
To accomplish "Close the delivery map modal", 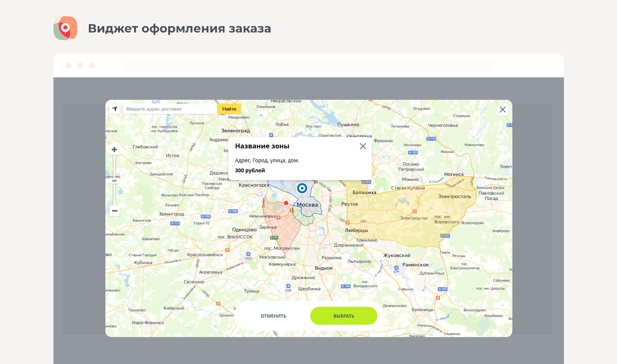I will [502, 109].
